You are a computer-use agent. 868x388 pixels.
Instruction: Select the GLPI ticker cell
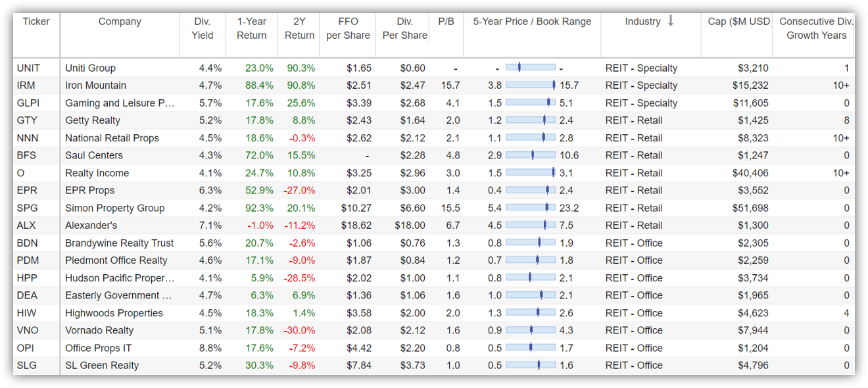28,103
